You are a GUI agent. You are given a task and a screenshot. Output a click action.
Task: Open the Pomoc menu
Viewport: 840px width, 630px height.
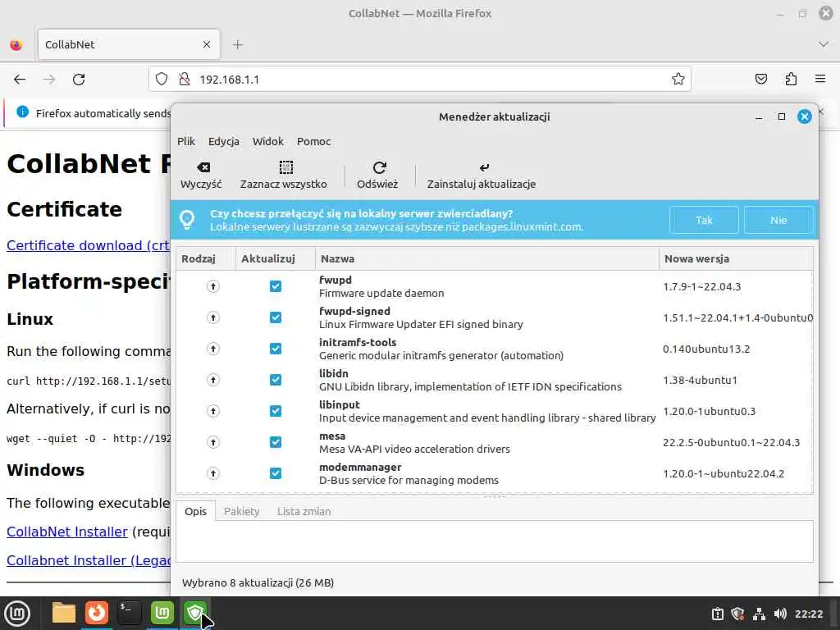click(314, 141)
